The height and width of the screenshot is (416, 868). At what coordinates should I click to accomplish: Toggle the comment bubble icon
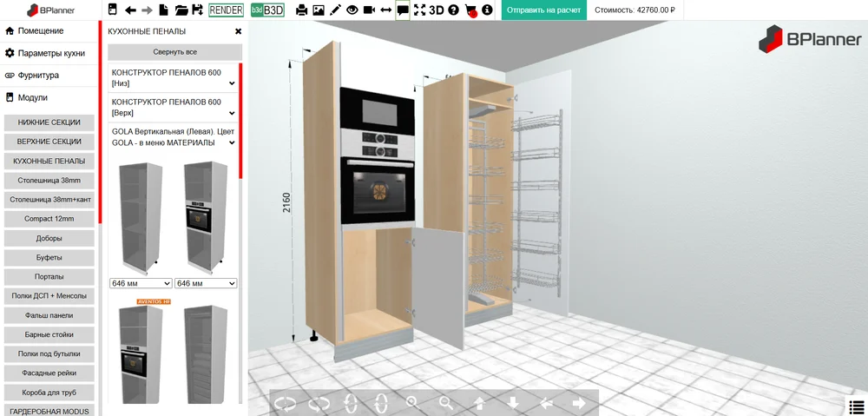[x=403, y=10]
